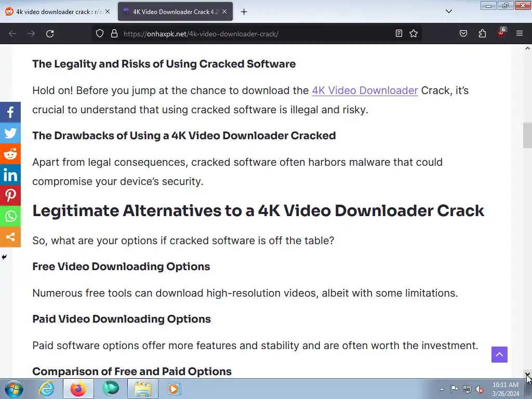Click scrollbar up arrow

coord(527,48)
